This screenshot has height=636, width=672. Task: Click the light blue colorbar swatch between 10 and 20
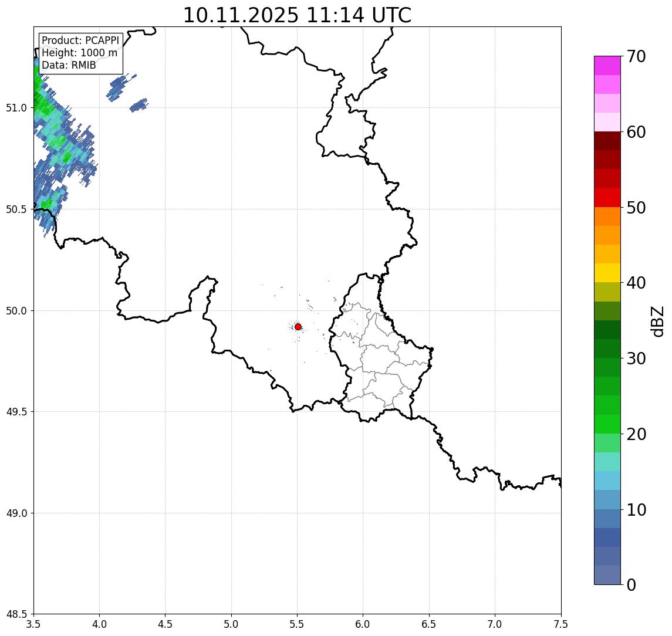[x=607, y=481]
